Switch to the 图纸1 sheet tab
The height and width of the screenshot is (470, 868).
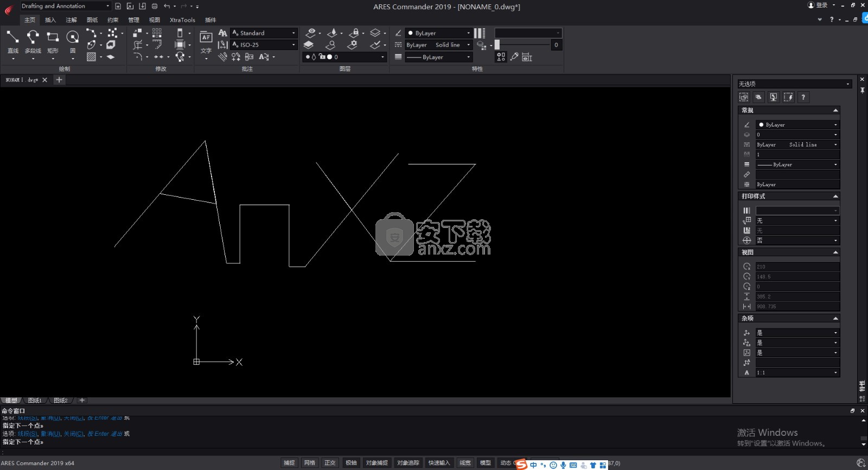(35, 401)
